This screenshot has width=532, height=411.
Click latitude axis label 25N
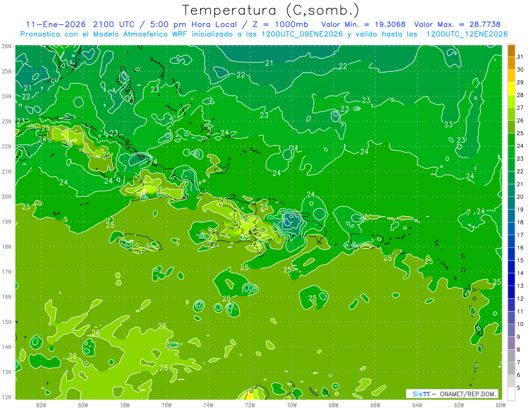[6, 71]
